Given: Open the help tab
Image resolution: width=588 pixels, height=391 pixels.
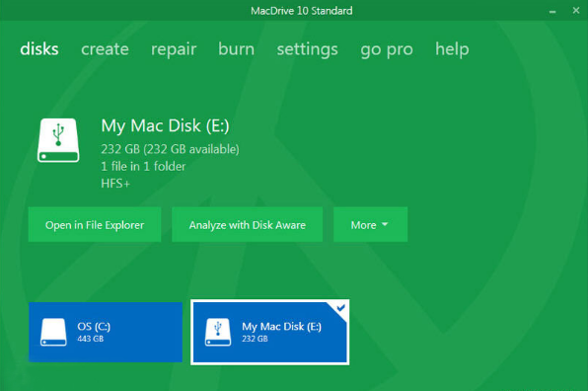Looking at the screenshot, I should tap(452, 49).
